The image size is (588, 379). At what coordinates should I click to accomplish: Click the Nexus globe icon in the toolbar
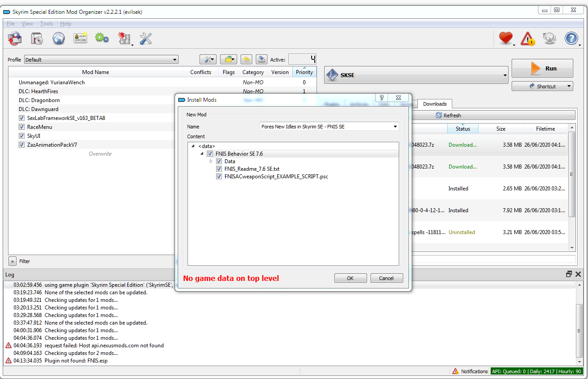click(58, 38)
